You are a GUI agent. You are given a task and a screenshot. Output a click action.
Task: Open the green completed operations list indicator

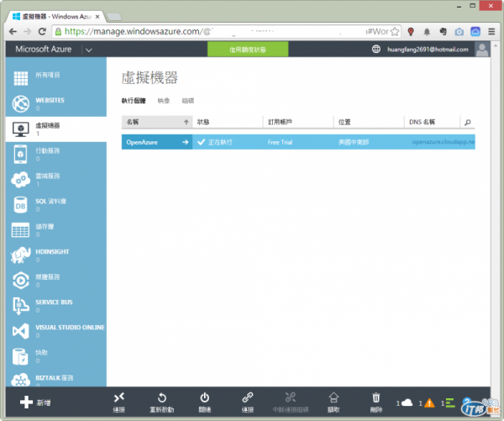(448, 403)
